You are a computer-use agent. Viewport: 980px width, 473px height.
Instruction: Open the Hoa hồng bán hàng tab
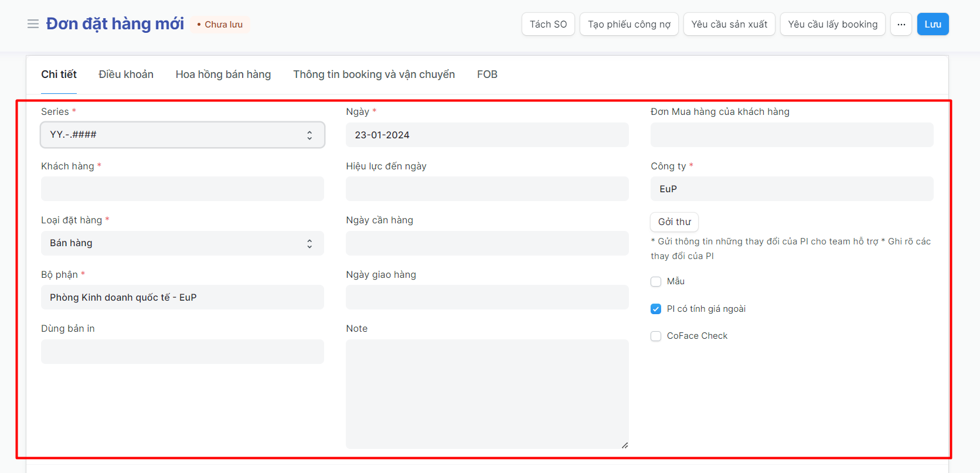[x=223, y=74]
